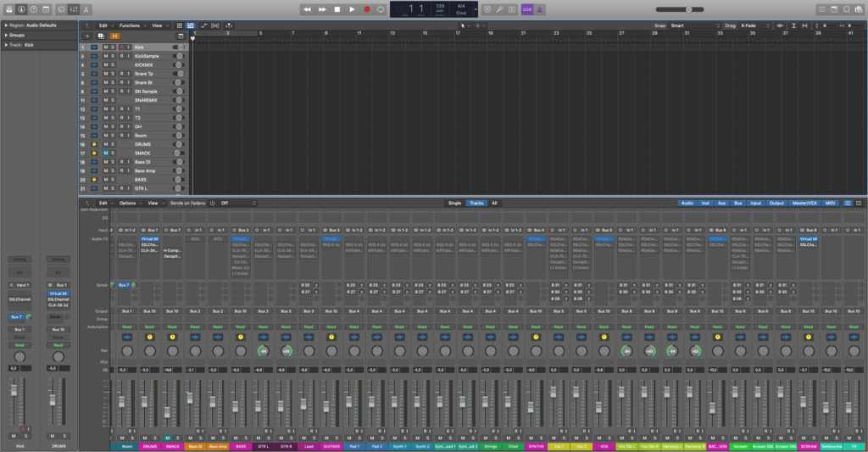Expand the Groups inspector section
Image resolution: width=868 pixels, height=452 pixels.
(6, 35)
